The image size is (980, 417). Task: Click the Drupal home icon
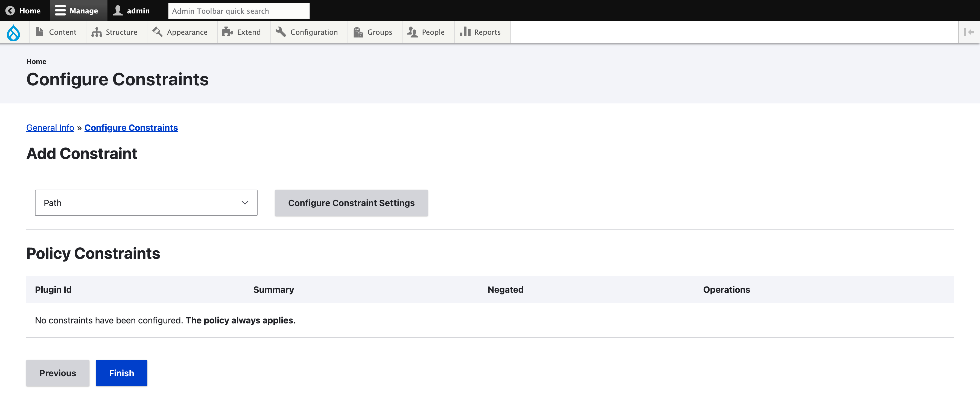(x=14, y=32)
